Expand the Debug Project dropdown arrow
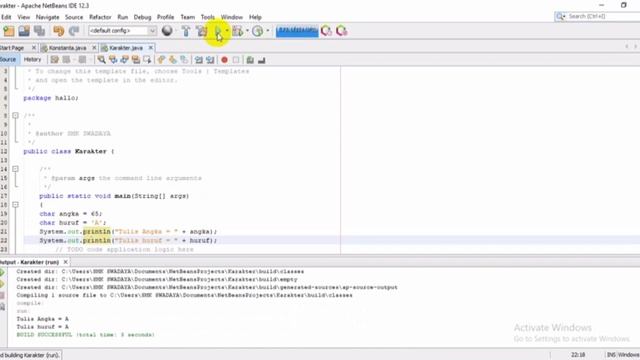The height and width of the screenshot is (360, 640). click(247, 31)
